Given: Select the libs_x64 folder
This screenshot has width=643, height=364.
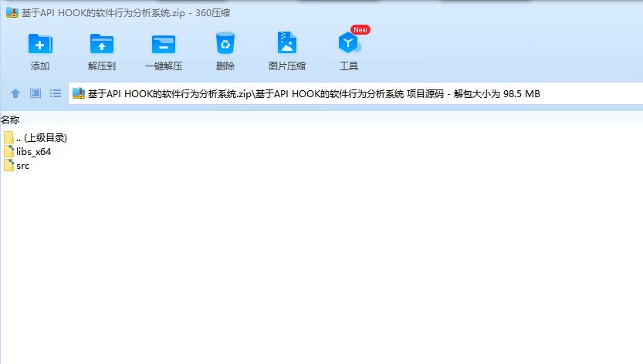Looking at the screenshot, I should pos(27,152).
